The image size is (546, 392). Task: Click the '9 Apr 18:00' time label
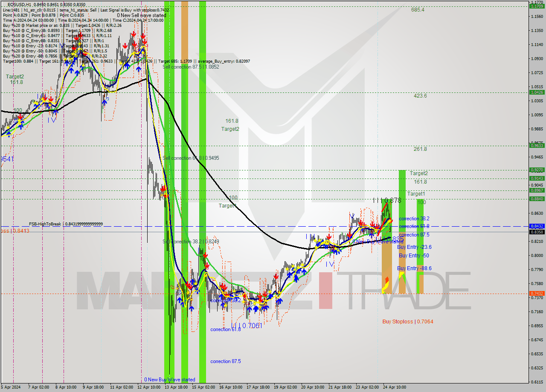pos(93,387)
